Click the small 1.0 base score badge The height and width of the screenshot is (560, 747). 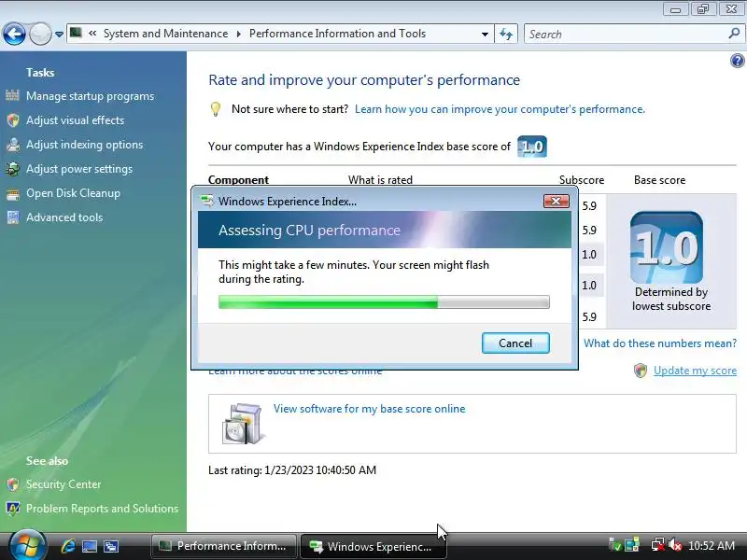point(531,147)
